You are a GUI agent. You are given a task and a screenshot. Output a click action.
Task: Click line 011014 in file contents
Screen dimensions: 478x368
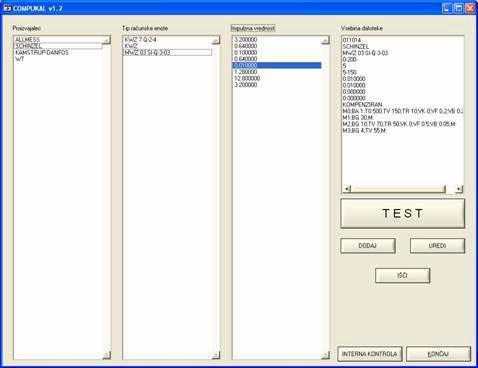(x=352, y=40)
